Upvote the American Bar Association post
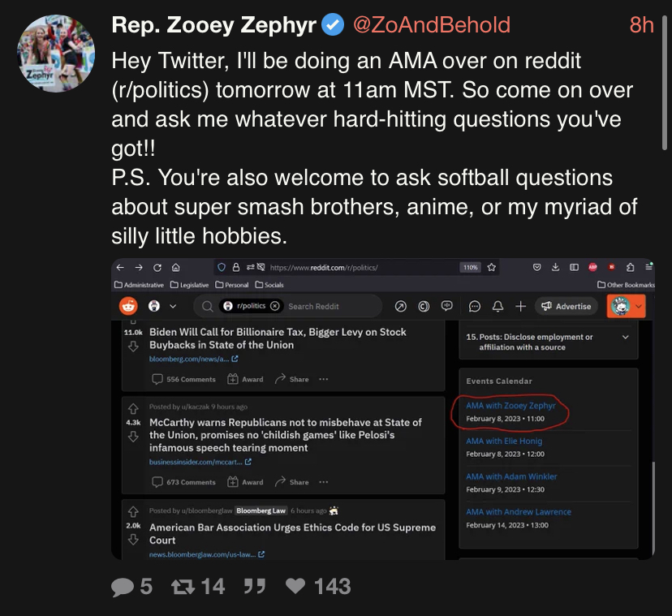The width and height of the screenshot is (672, 616). point(133,511)
